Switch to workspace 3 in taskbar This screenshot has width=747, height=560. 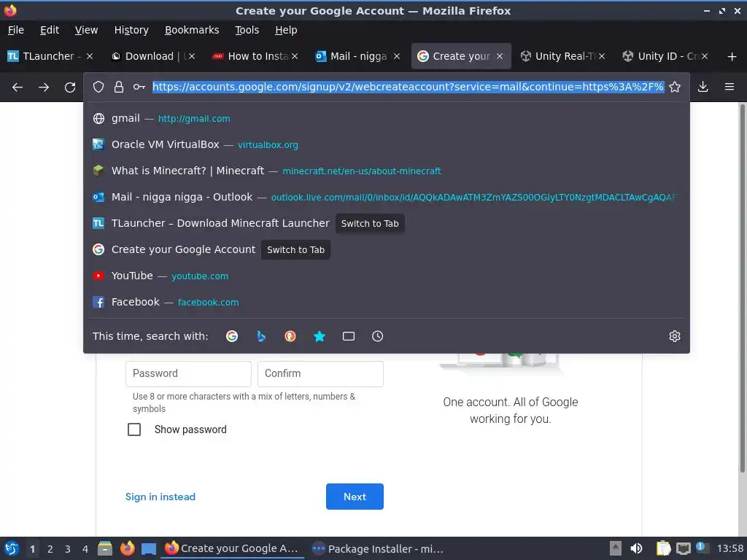(68, 549)
